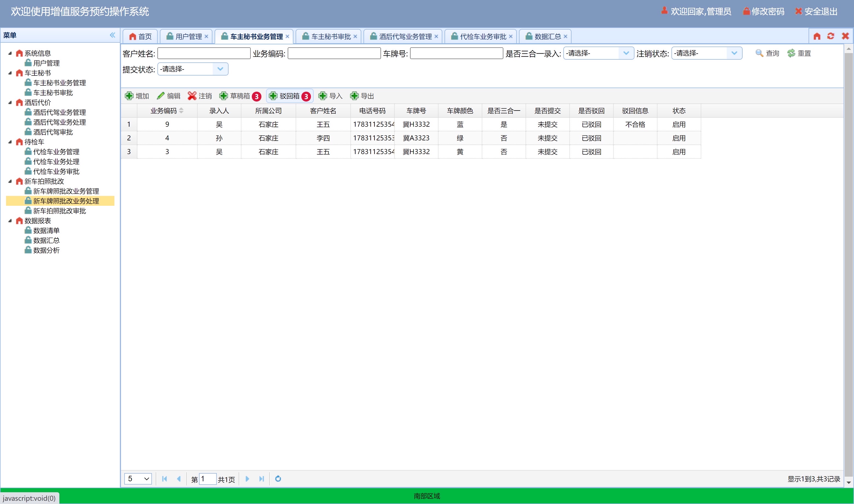The height and width of the screenshot is (504, 854).
Task: Go to next page of grid
Action: 247,479
